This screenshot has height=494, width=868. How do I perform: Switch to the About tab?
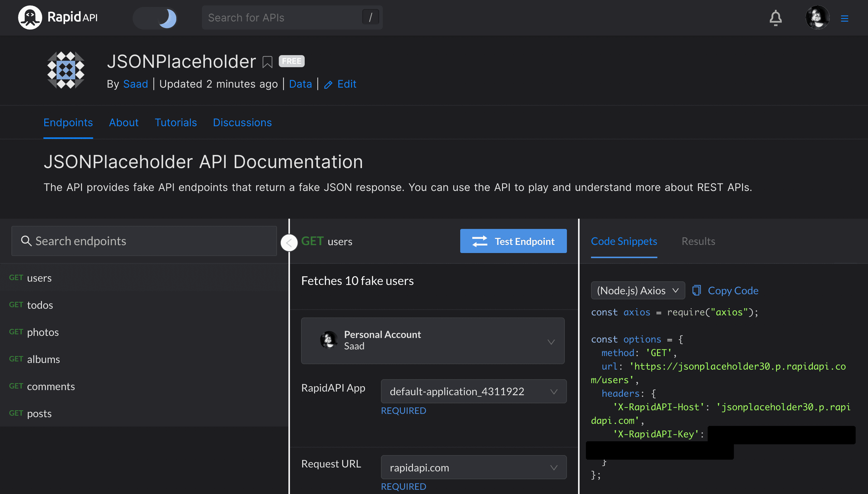coord(123,123)
